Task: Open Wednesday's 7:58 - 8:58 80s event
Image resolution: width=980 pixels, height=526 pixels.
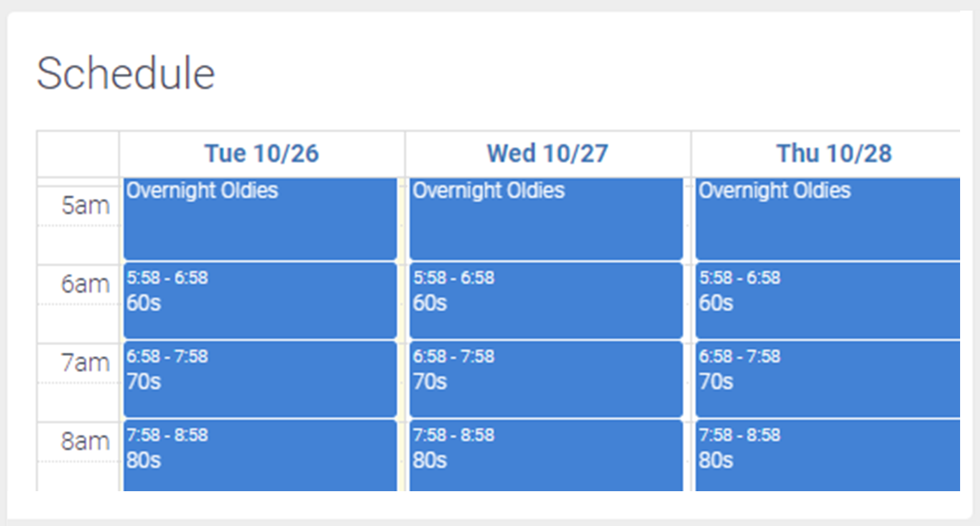Action: point(546,456)
